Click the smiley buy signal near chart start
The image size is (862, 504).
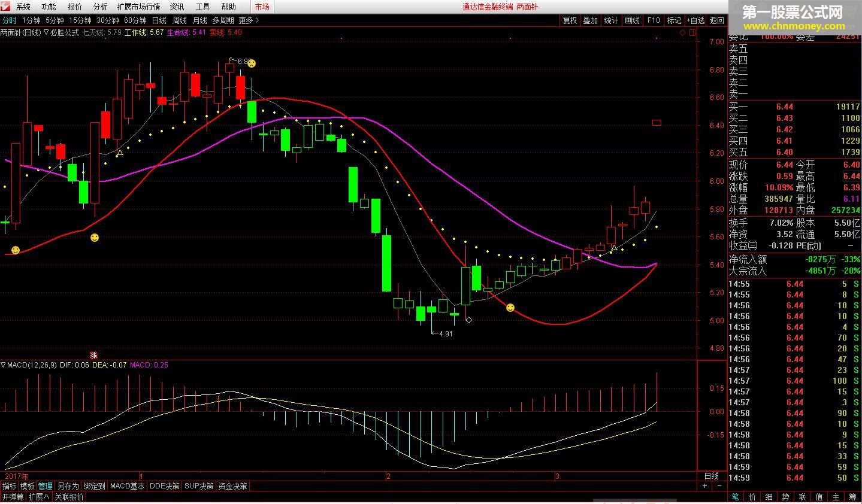pyautogui.click(x=16, y=250)
